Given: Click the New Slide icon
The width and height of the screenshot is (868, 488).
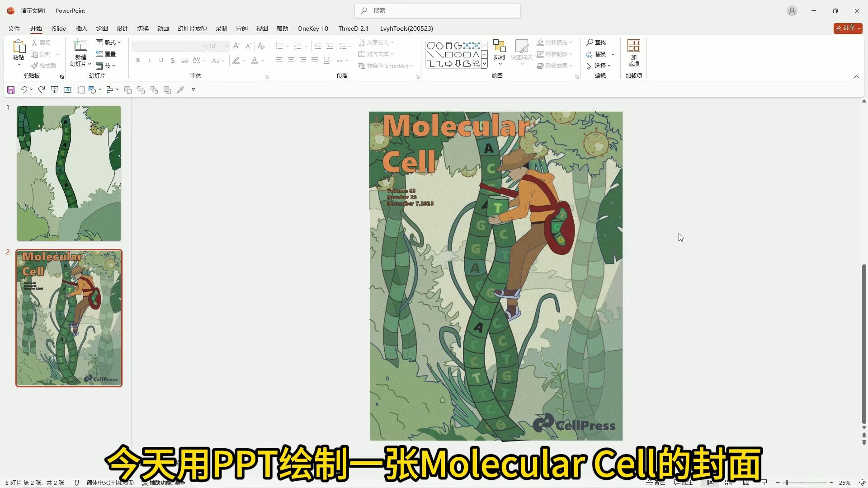Looking at the screenshot, I should pos(80,46).
